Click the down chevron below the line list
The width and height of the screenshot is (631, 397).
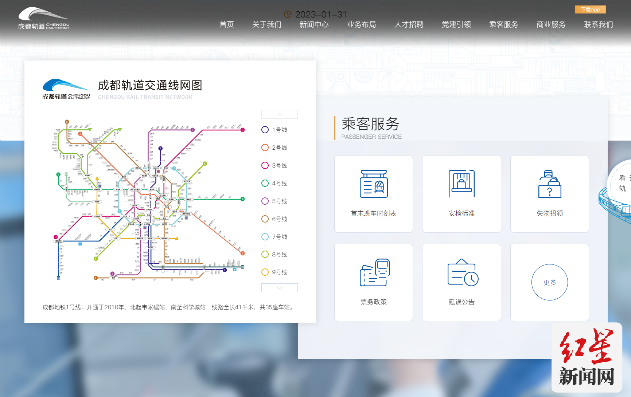point(279,288)
